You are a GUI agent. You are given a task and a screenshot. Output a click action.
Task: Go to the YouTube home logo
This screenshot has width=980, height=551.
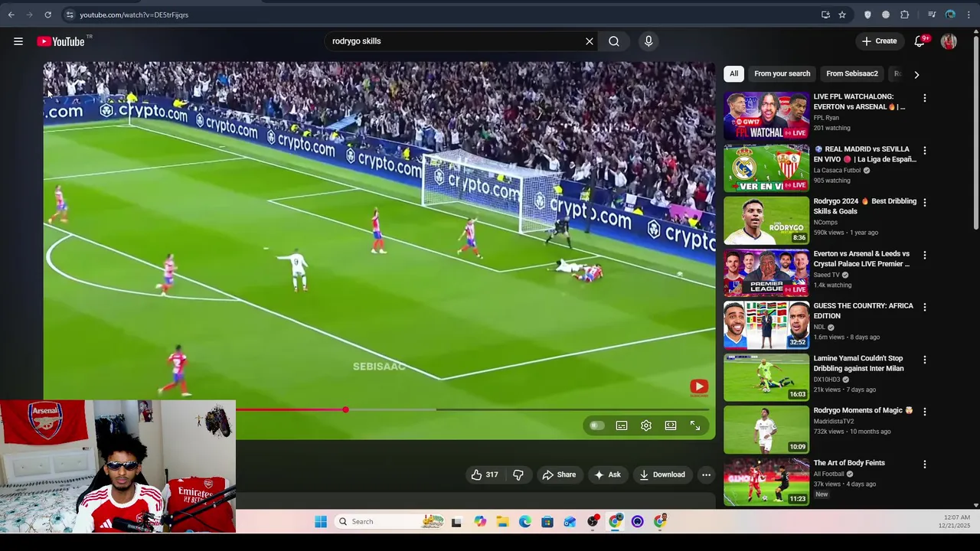click(61, 41)
